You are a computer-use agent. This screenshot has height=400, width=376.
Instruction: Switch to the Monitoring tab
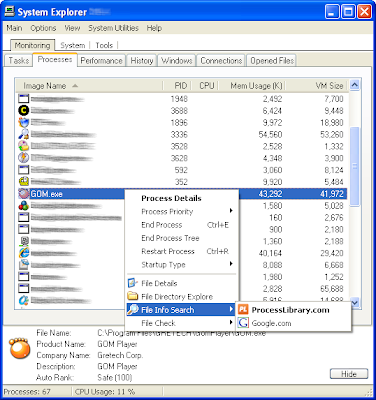[32, 45]
